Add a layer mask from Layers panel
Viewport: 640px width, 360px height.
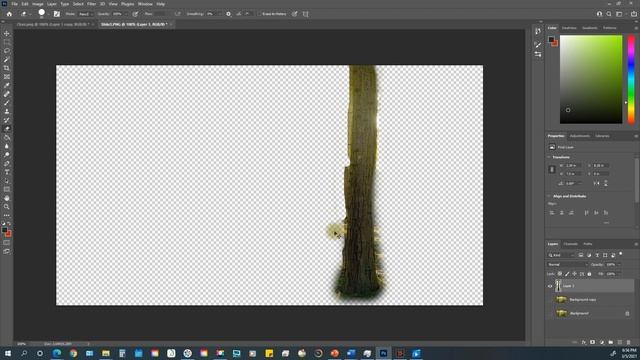[593, 342]
